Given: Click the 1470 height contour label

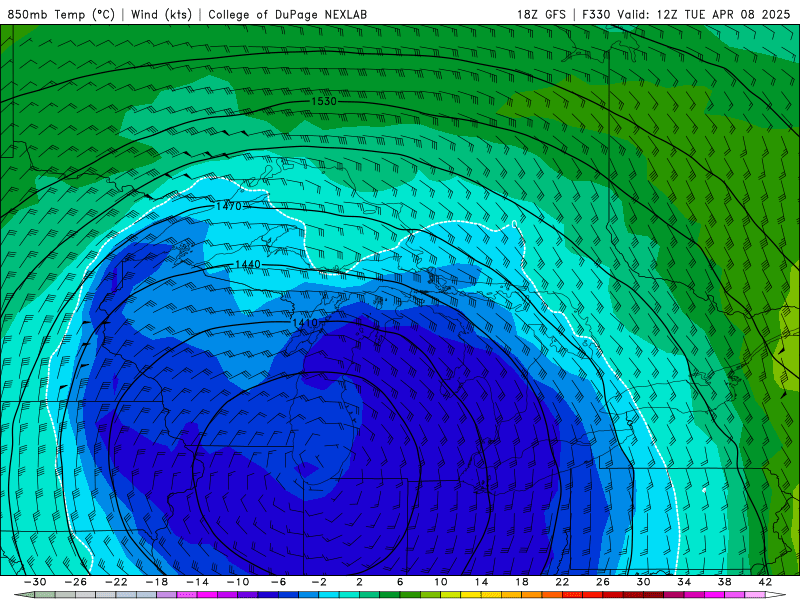Looking at the screenshot, I should pos(229,206).
